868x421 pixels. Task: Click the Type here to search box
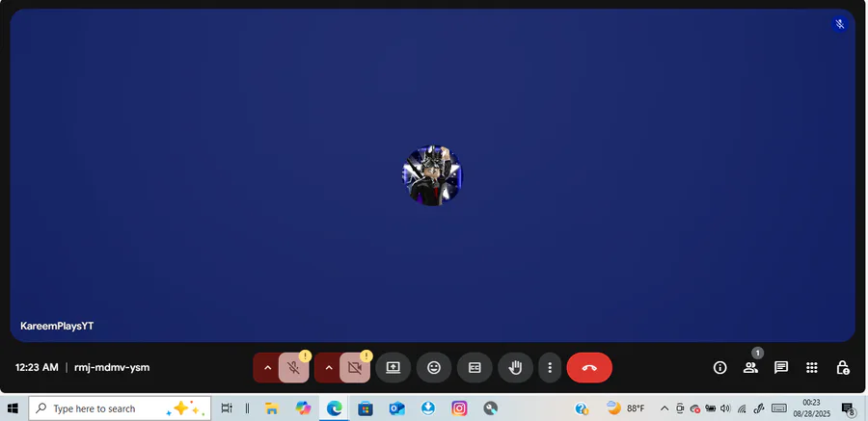point(120,408)
